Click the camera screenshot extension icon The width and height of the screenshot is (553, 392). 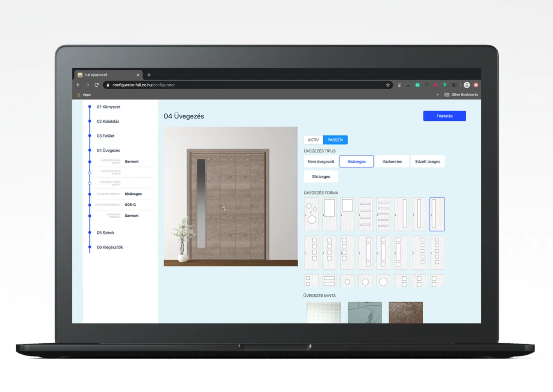point(454,85)
